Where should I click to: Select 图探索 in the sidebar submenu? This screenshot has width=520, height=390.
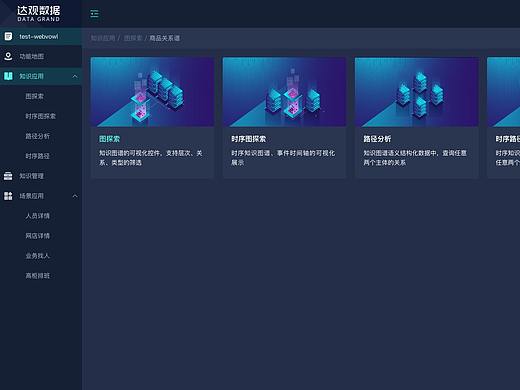pyautogui.click(x=34, y=96)
